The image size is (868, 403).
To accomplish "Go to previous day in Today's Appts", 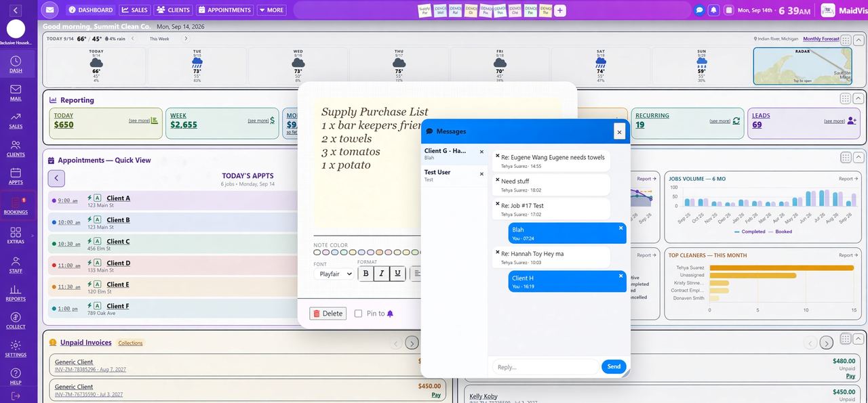I will (56, 179).
